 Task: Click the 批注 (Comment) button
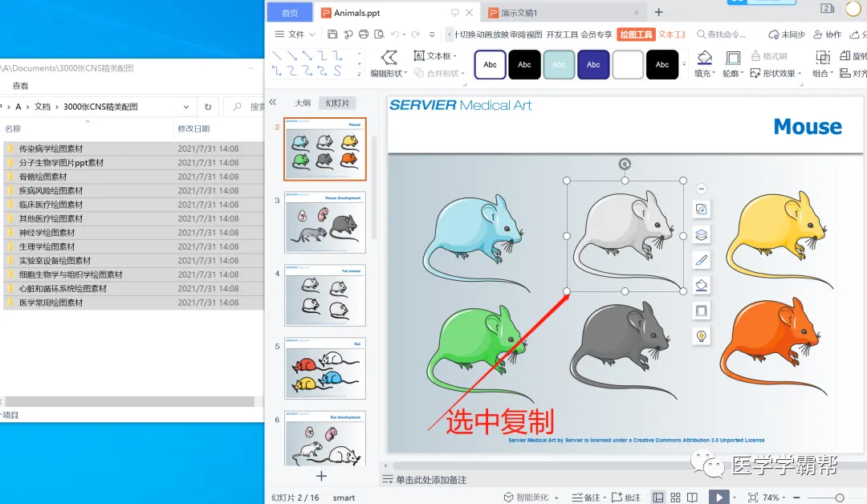[626, 498]
